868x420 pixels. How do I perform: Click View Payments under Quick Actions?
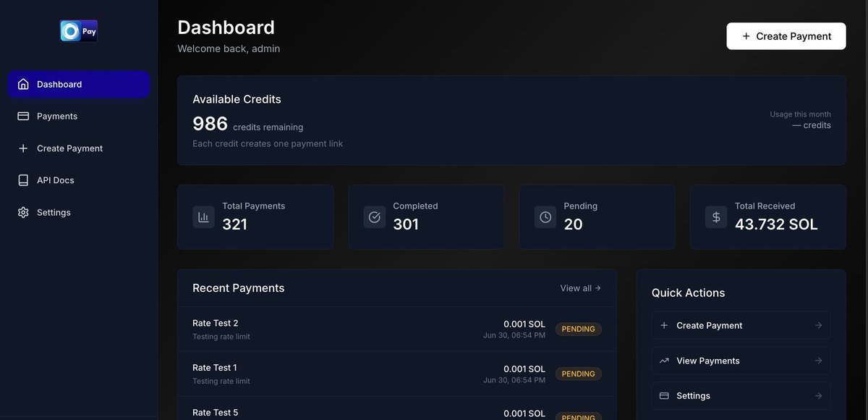click(741, 361)
